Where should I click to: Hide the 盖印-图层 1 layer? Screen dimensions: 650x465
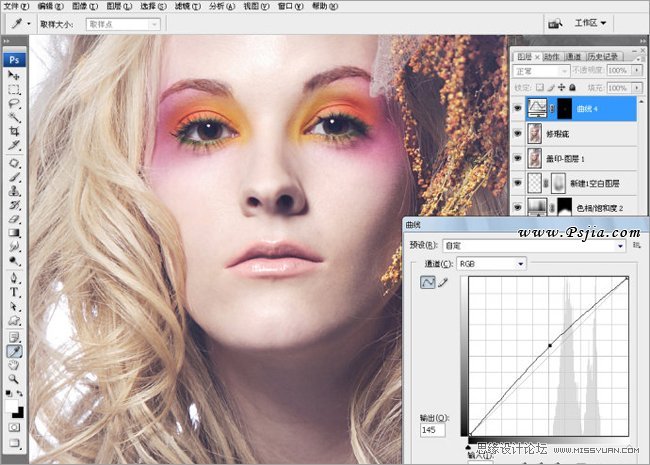[518, 157]
